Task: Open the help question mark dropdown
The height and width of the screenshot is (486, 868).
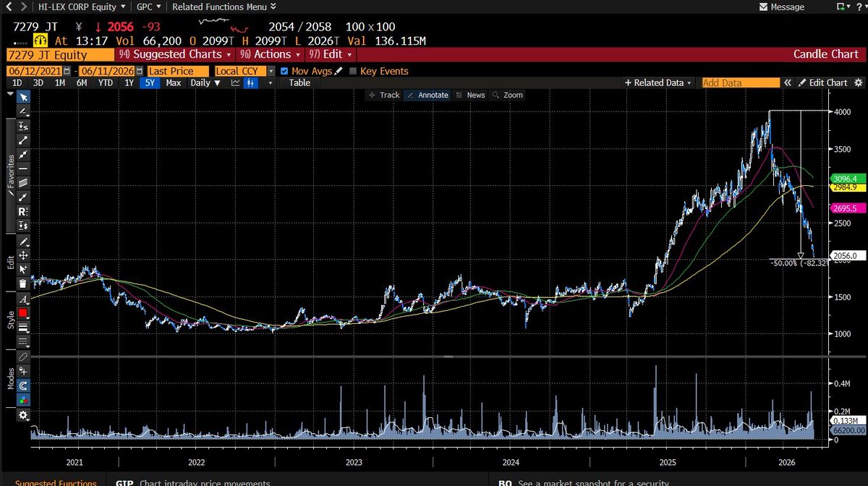Action: pos(860,7)
